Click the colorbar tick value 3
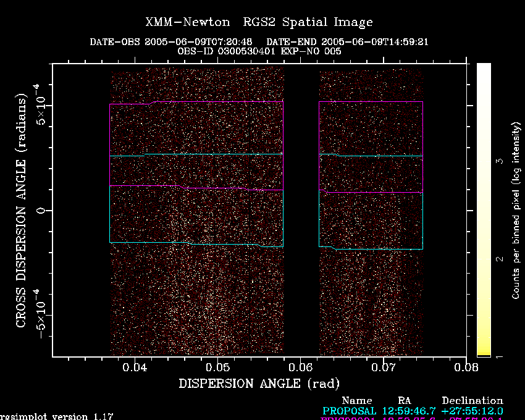 click(499, 161)
